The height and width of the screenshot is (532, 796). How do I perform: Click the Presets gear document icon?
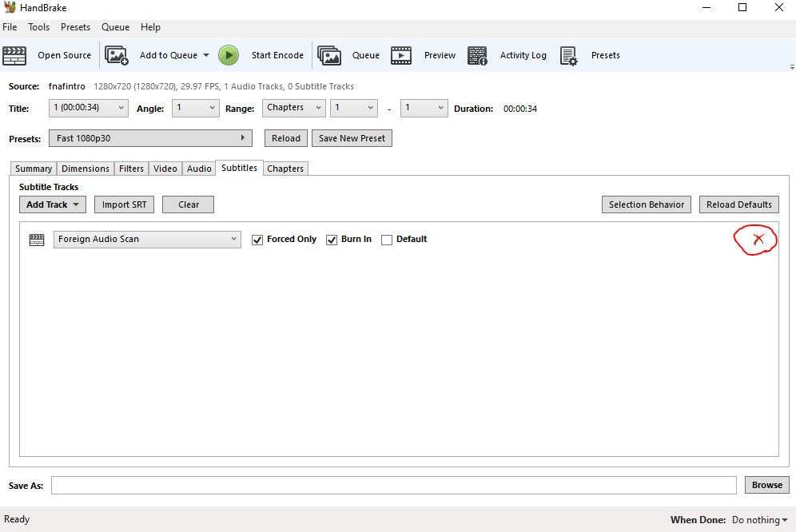pos(568,56)
